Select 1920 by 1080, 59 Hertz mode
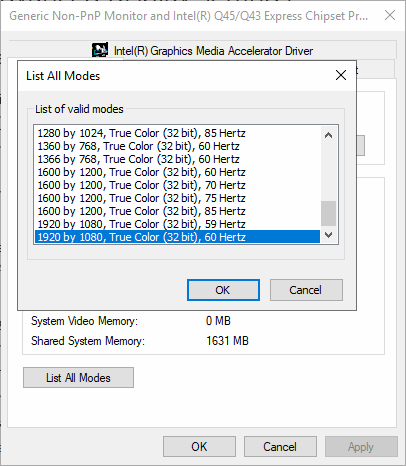The image size is (406, 466). pos(177,224)
